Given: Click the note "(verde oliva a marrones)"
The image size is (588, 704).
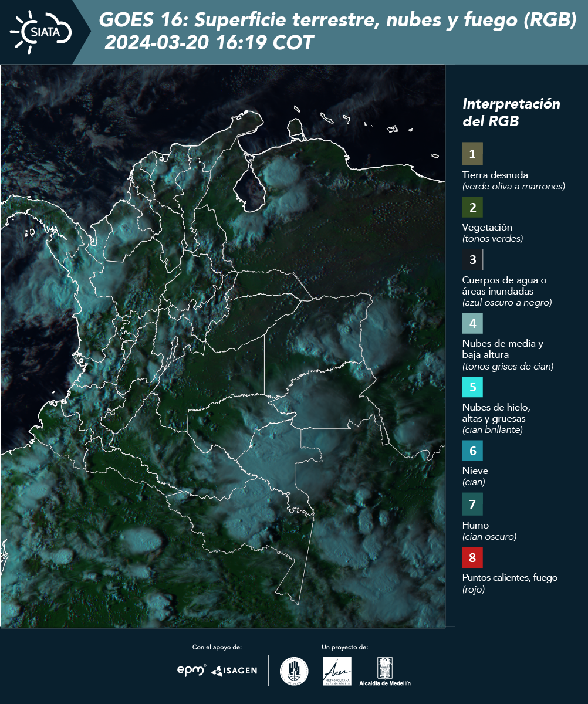Looking at the screenshot, I should coord(513,187).
